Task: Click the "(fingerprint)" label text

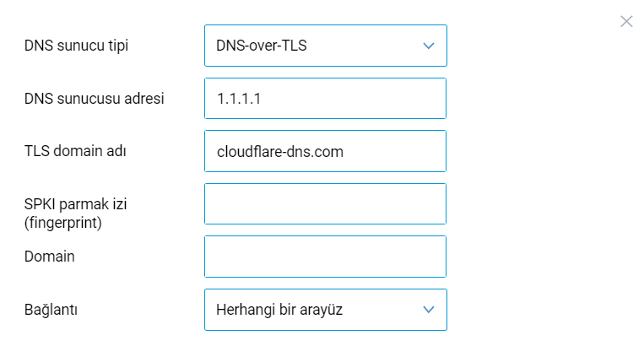Action: pyautogui.click(x=63, y=223)
